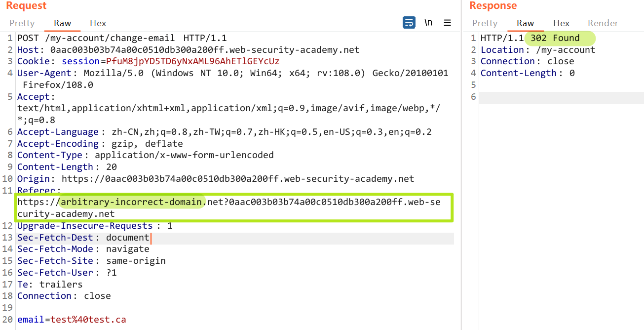Toggle the \n non-printable characters button
The height and width of the screenshot is (330, 644).
[428, 23]
